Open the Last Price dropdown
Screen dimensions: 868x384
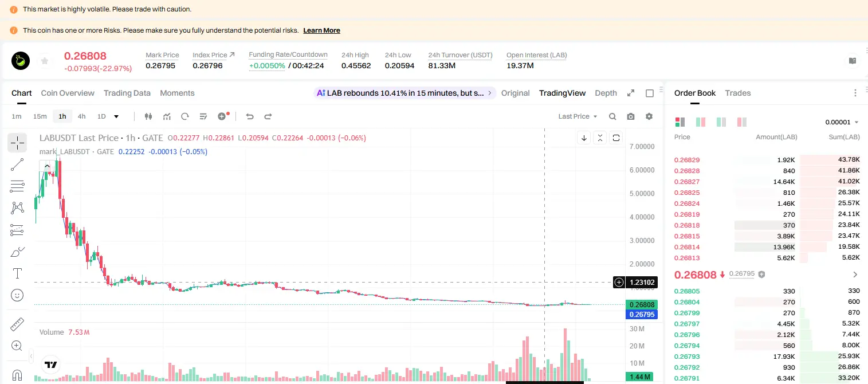point(578,116)
